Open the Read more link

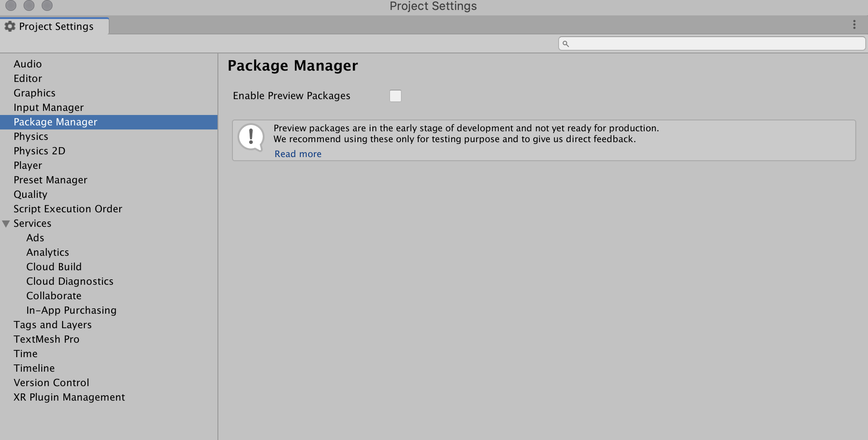298,154
